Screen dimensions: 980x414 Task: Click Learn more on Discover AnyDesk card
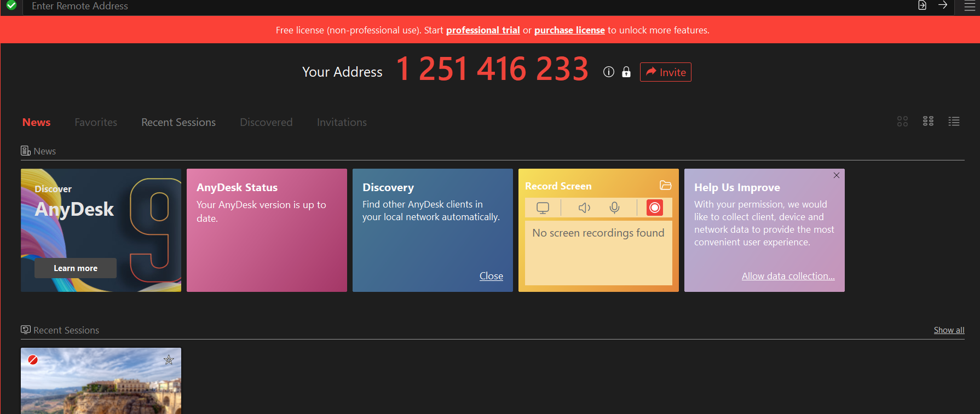pyautogui.click(x=76, y=268)
